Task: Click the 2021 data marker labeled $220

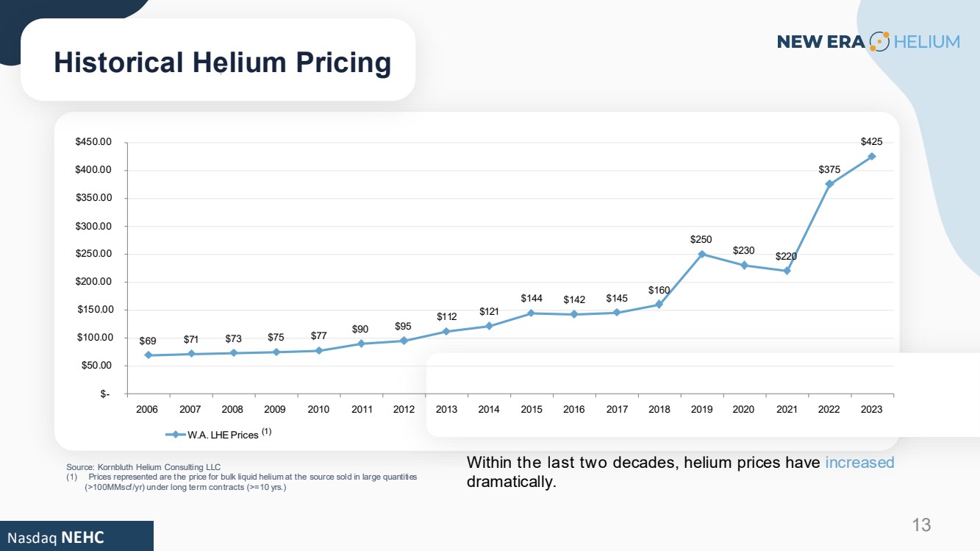Action: click(x=787, y=271)
